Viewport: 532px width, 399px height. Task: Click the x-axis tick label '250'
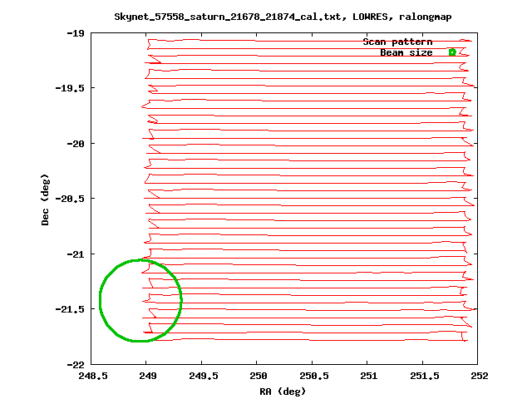259,376
